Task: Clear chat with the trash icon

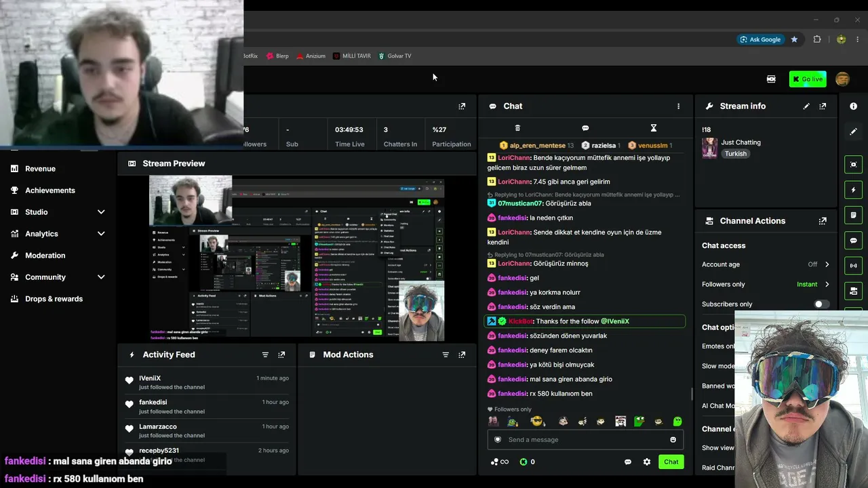Action: click(x=517, y=128)
